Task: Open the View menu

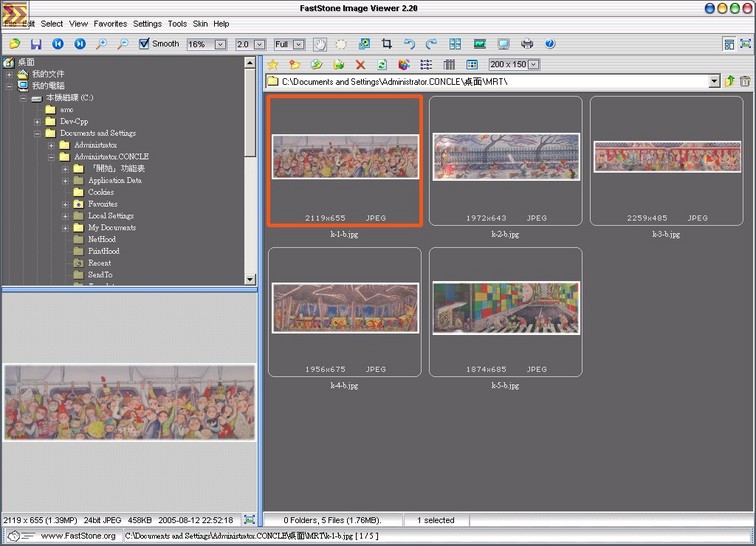Action: [x=78, y=24]
